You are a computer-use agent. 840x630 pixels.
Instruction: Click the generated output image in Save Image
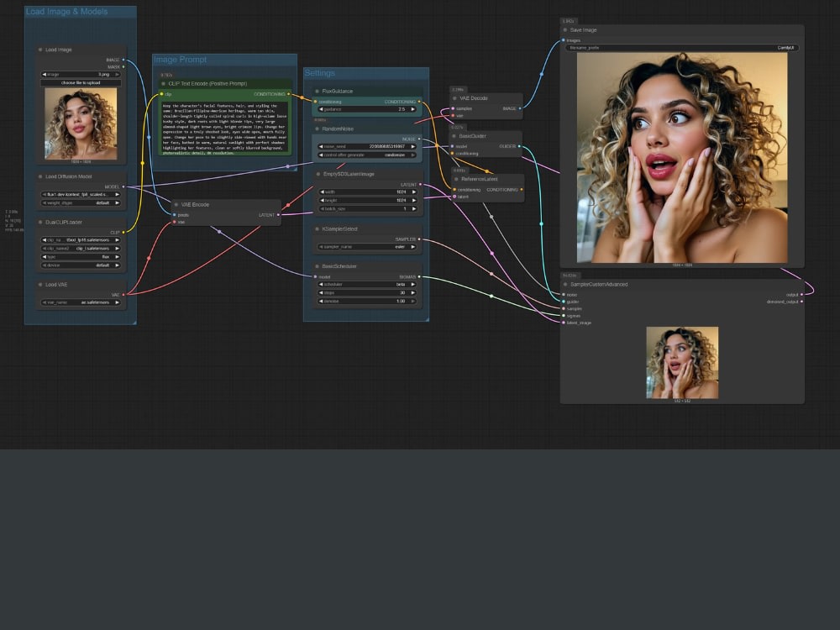coord(682,158)
